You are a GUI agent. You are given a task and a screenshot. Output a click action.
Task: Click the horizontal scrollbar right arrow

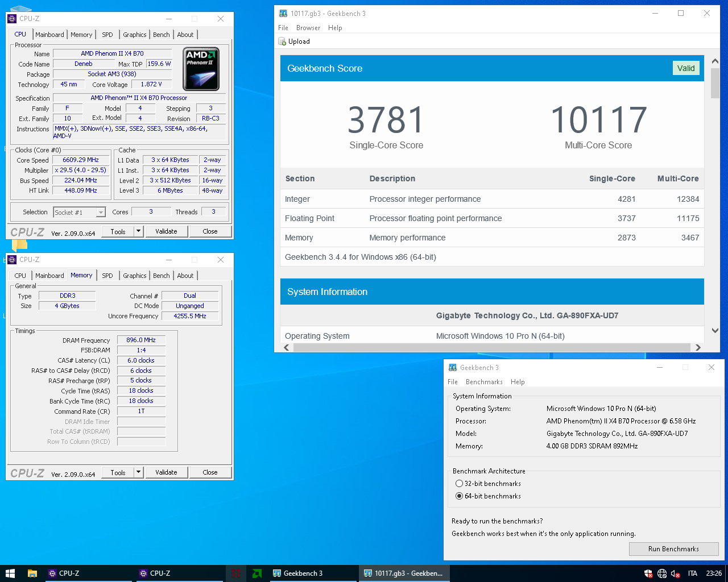click(698, 347)
